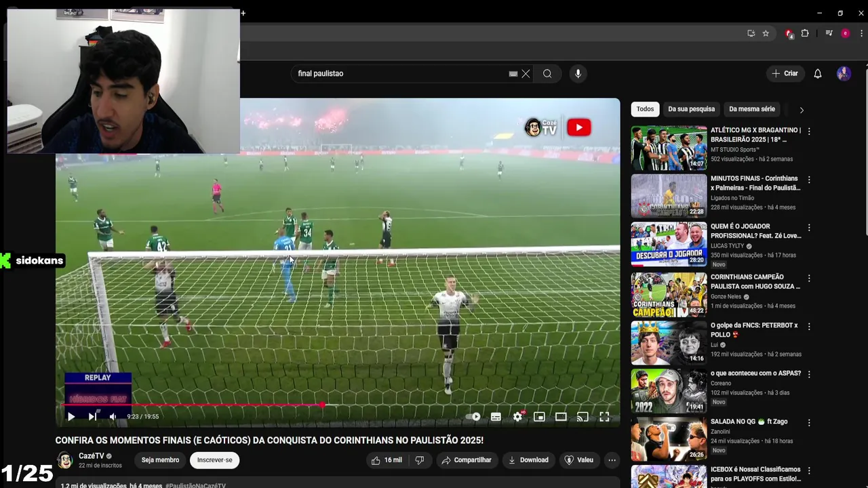Screen dimensions: 868x488
Task: Click the 'Seja membro' button
Action: pos(160,460)
